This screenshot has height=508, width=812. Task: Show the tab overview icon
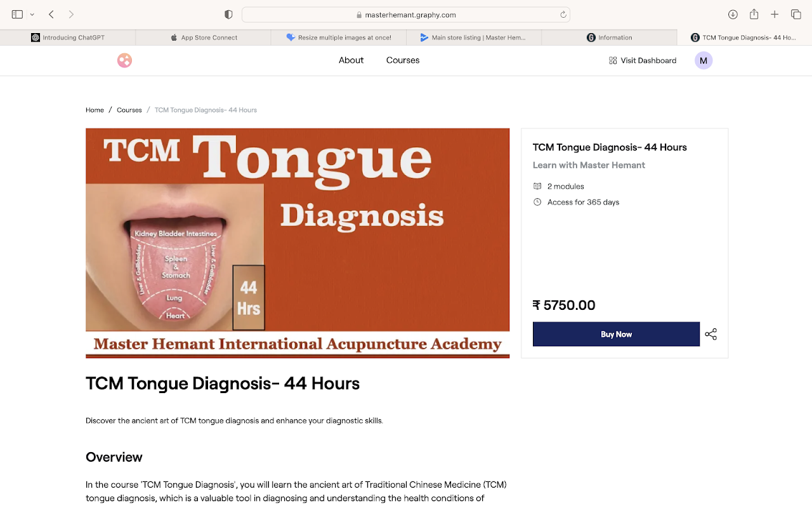coord(796,14)
